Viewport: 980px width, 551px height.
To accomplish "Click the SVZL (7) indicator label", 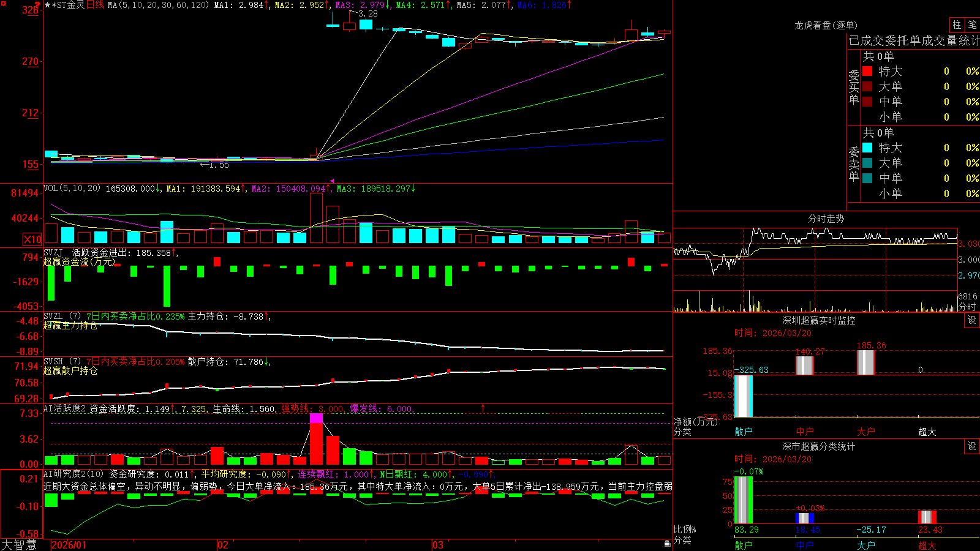I will pyautogui.click(x=62, y=316).
